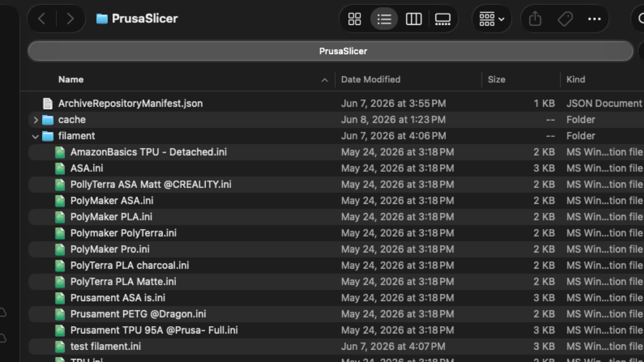
Task: Click the Share toolbar icon
Action: coord(535,19)
